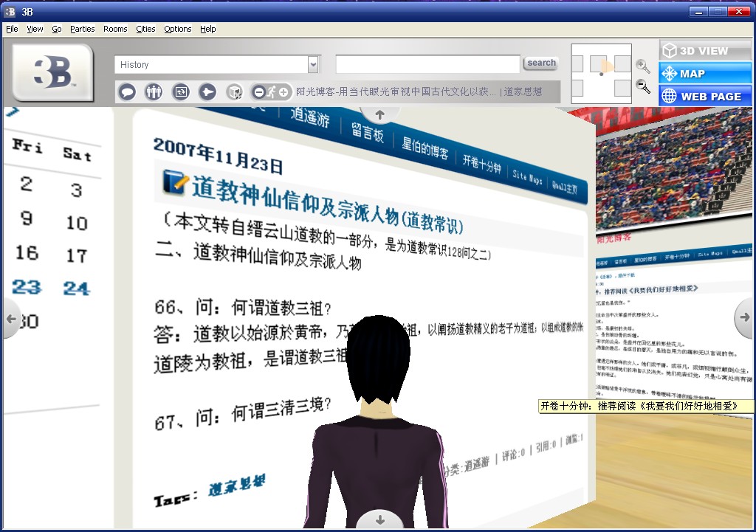
Task: Decrease avatar walking speed with minus
Action: pos(259,91)
